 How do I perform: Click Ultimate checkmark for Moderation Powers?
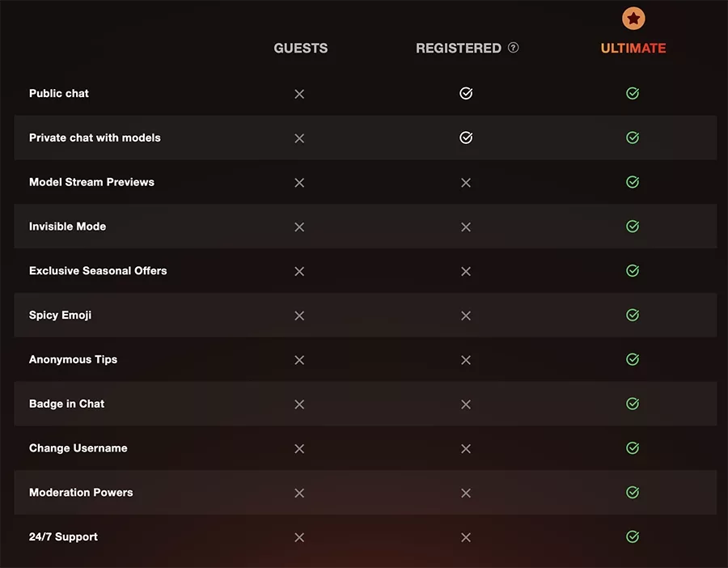pos(633,492)
